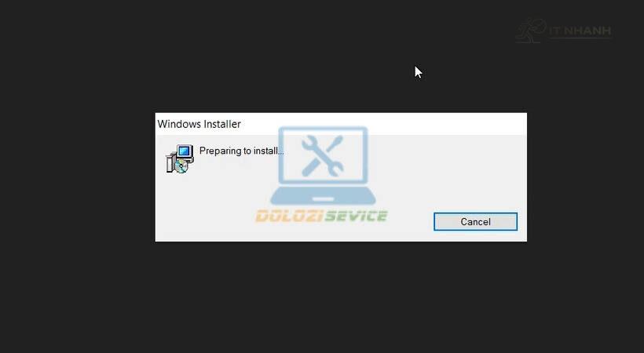Click the white mouse pointer arrow
Screen dimensions: 644x353
click(418, 72)
